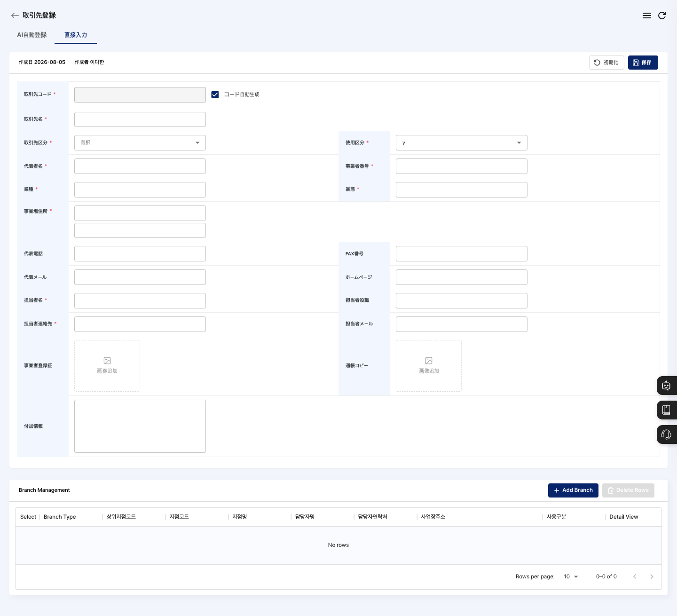Focus the 事業者番号 input field
Image resolution: width=677 pixels, height=616 pixels.
point(462,166)
